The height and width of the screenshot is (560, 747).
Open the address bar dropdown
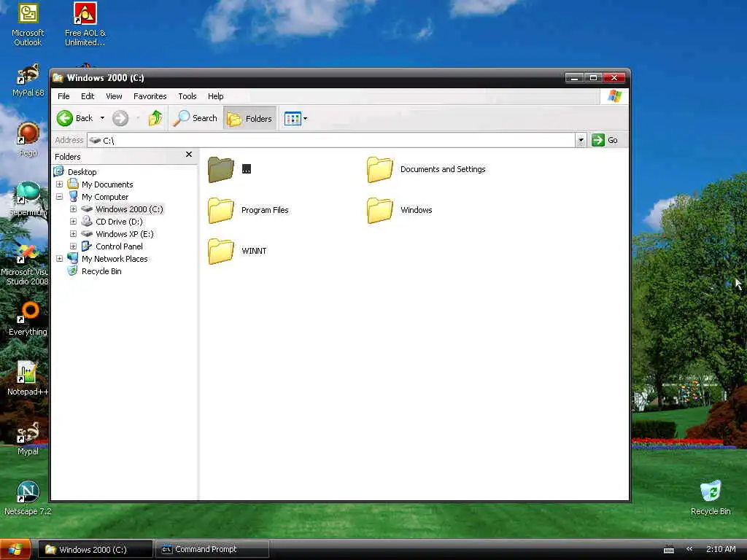(581, 140)
